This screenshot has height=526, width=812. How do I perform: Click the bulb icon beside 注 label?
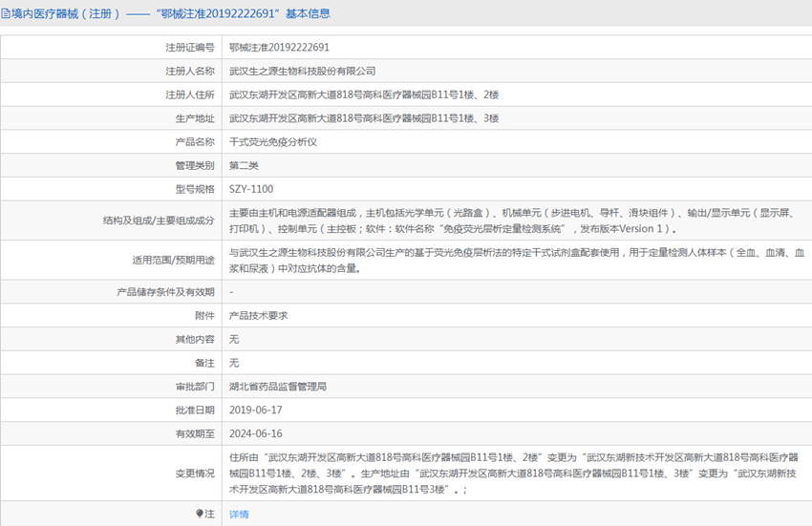point(200,514)
